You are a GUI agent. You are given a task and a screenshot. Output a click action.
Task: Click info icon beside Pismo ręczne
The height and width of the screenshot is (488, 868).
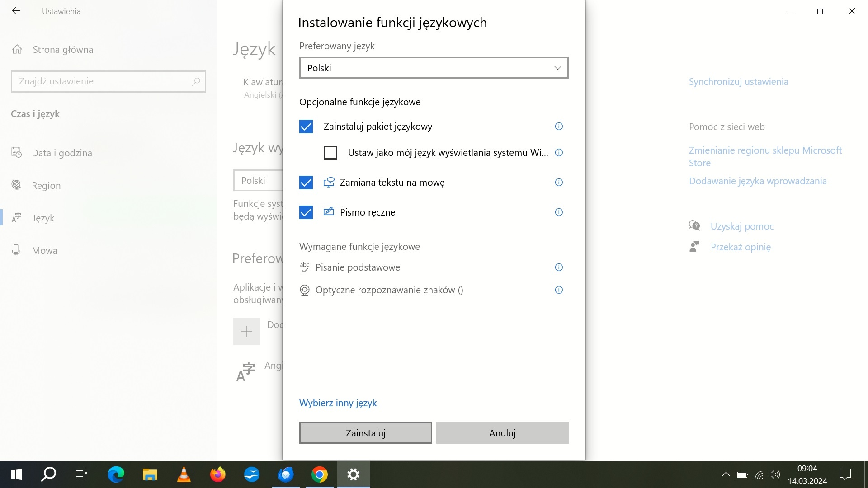point(559,212)
